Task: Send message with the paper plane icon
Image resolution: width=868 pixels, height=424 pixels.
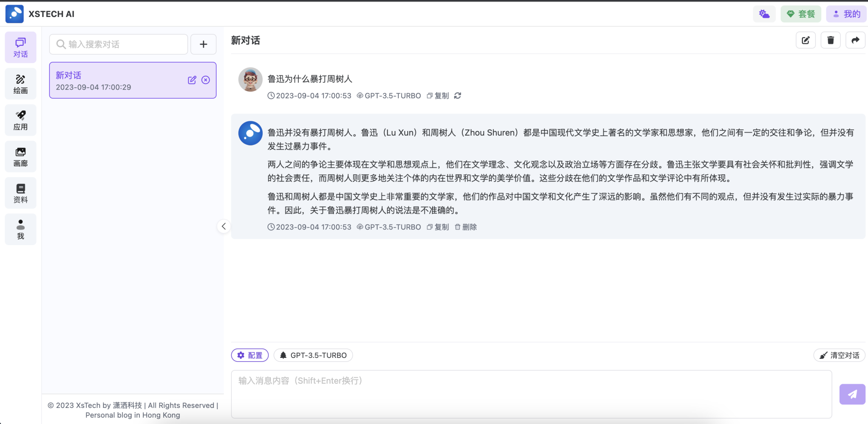Action: point(852,394)
